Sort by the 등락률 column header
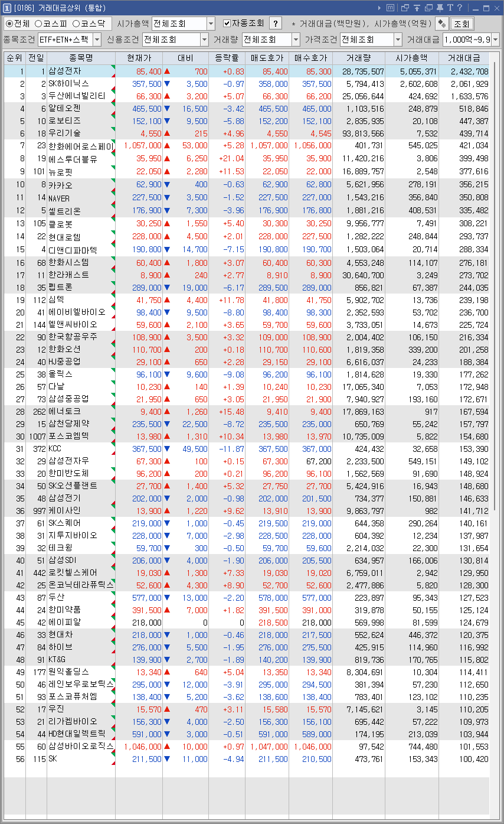504x824 pixels. coord(227,58)
